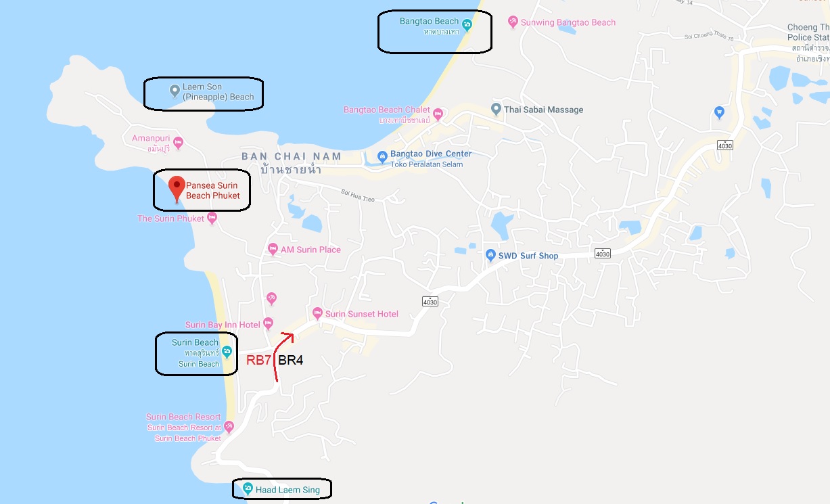Click the 4030 road shield near SWD
The image size is (830, 504).
(x=602, y=254)
